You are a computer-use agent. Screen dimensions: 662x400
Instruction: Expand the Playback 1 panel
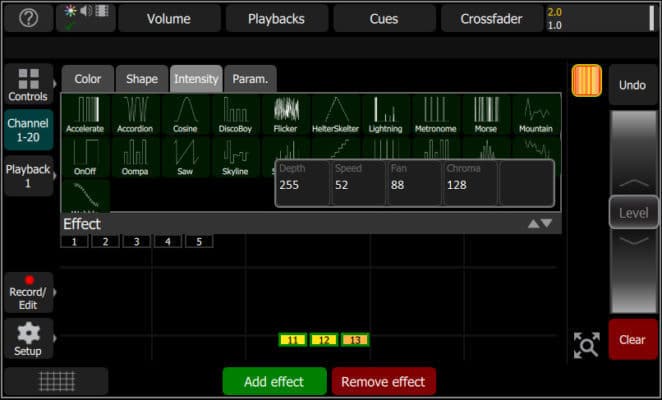(x=29, y=176)
